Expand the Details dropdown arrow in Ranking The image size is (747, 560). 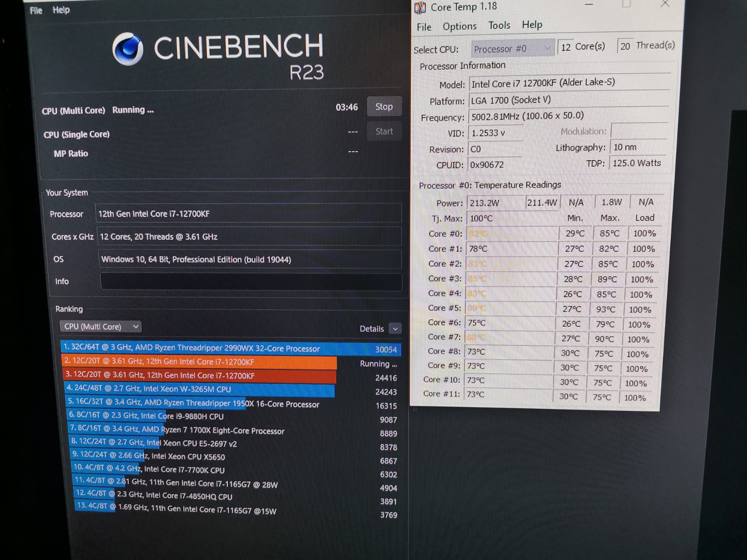pyautogui.click(x=395, y=329)
